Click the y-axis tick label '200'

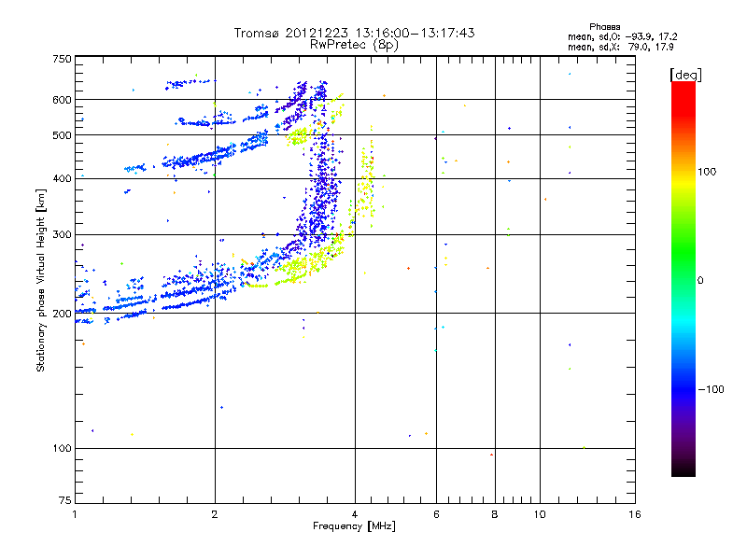(62, 314)
